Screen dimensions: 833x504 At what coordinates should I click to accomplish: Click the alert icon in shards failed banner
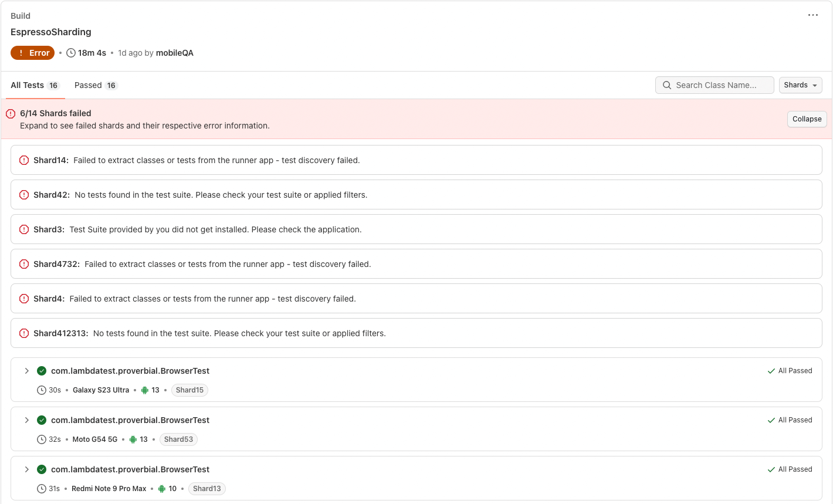coord(11,114)
